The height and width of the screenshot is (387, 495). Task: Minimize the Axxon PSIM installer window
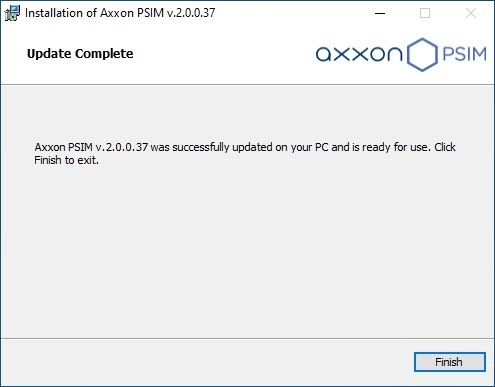click(380, 13)
